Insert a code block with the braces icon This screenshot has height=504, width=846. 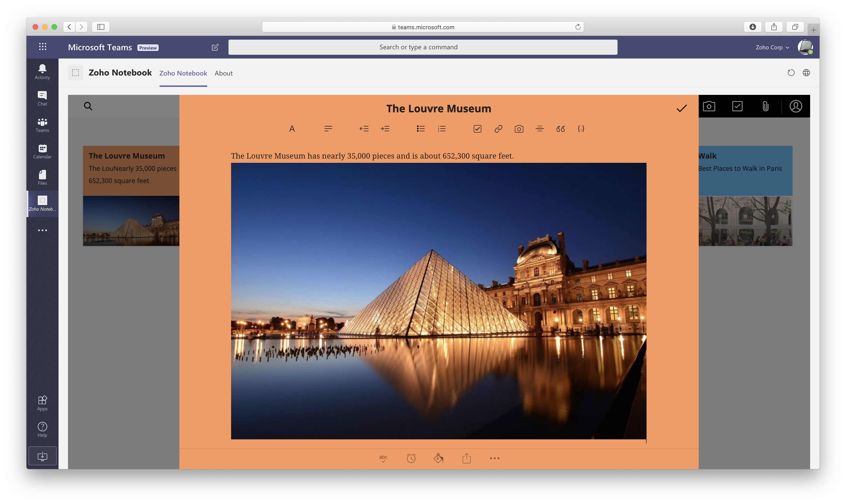point(581,129)
